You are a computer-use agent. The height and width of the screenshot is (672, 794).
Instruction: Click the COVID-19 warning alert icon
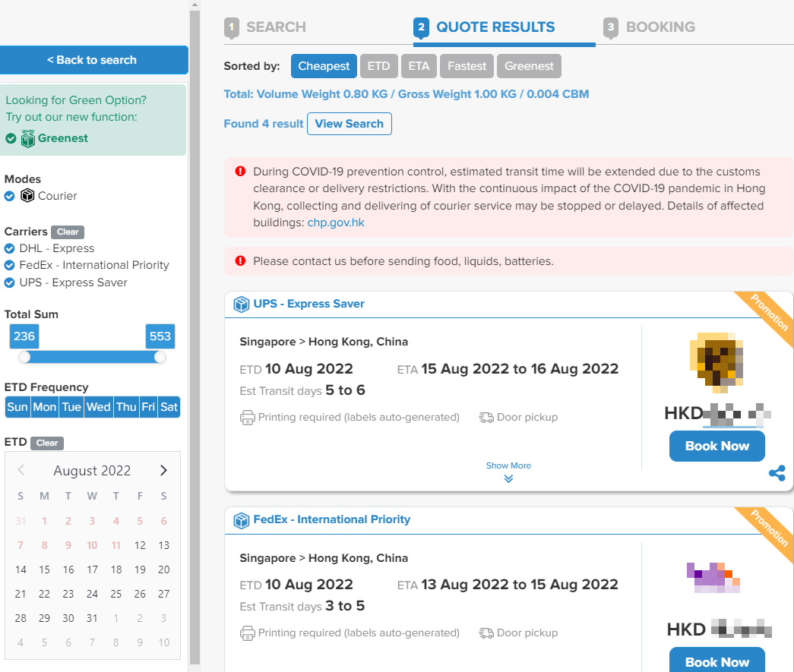(x=240, y=171)
